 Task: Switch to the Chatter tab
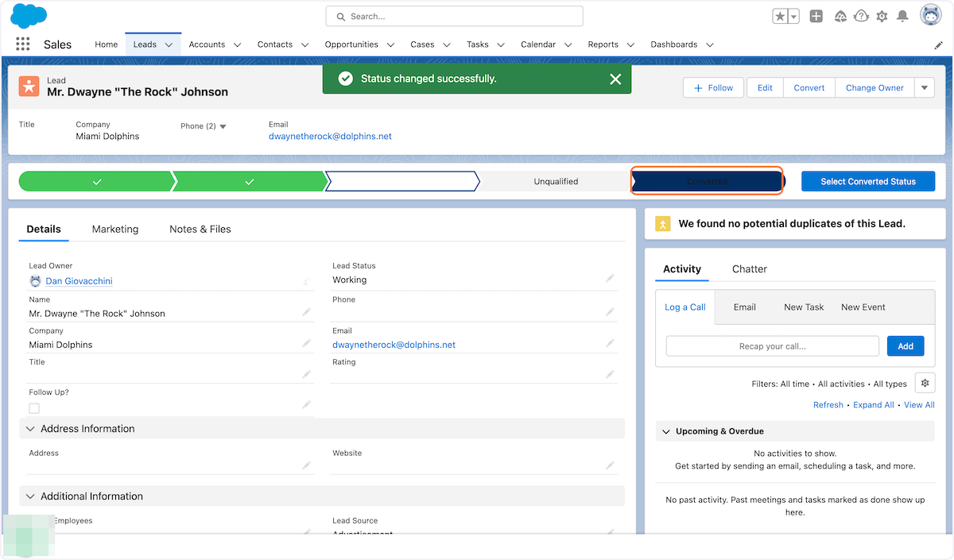[750, 269]
